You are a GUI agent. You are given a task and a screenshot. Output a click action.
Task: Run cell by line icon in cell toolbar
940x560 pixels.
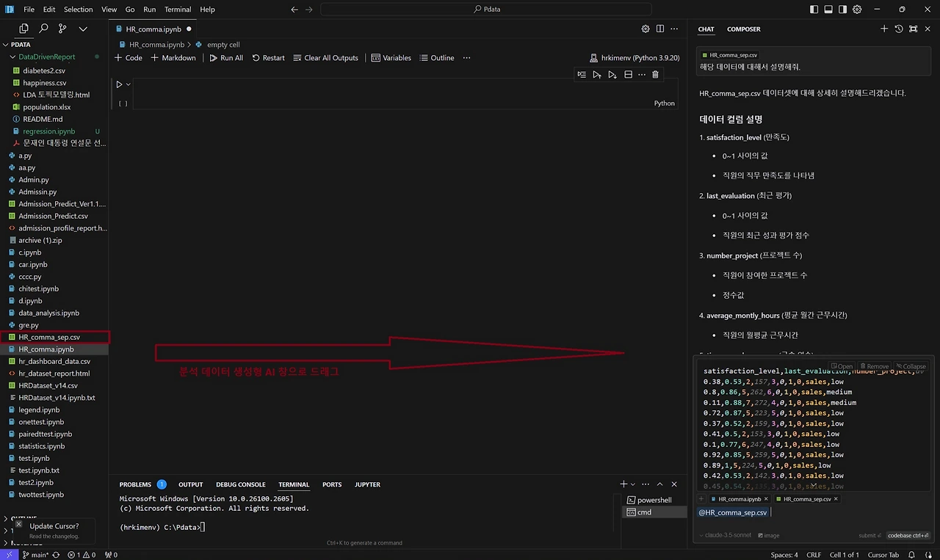582,74
